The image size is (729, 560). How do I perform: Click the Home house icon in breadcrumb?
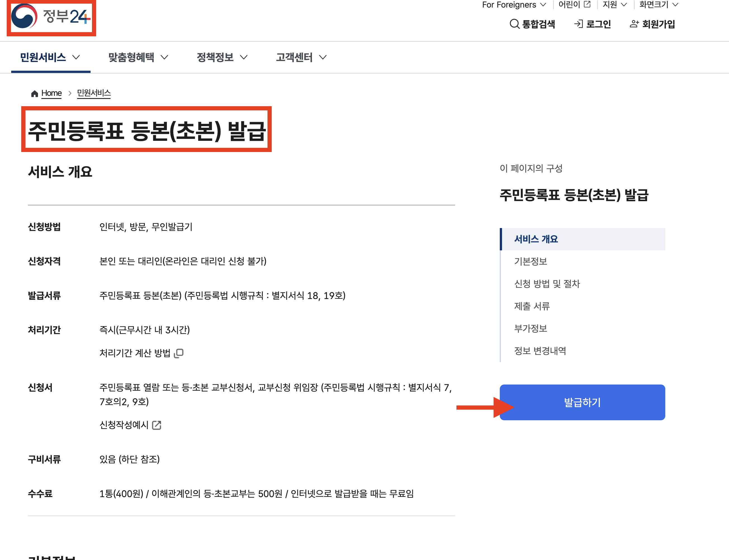coord(34,94)
